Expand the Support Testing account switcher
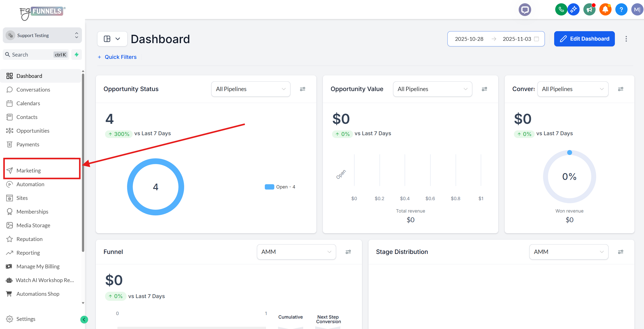 (x=42, y=36)
